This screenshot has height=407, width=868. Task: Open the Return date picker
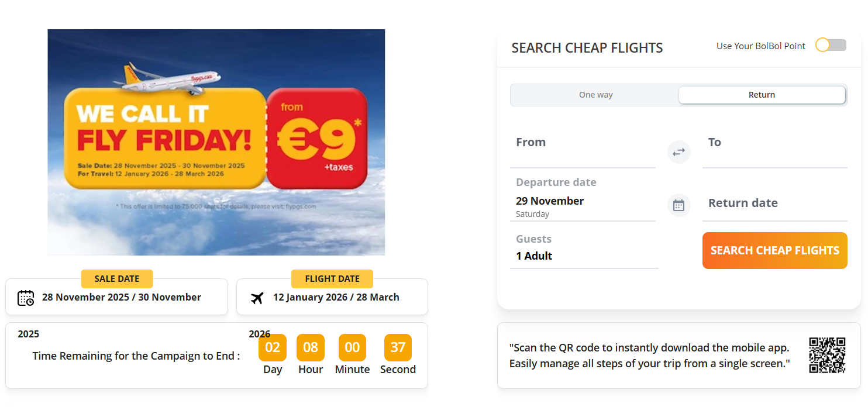coord(774,203)
